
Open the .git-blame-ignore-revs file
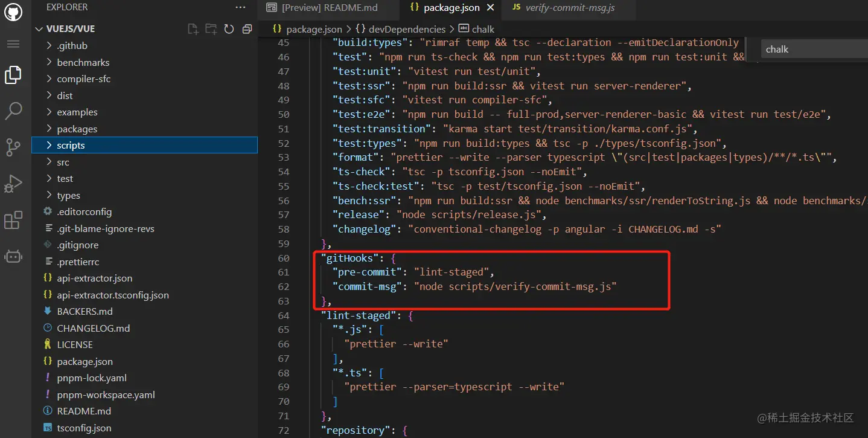pos(144,228)
